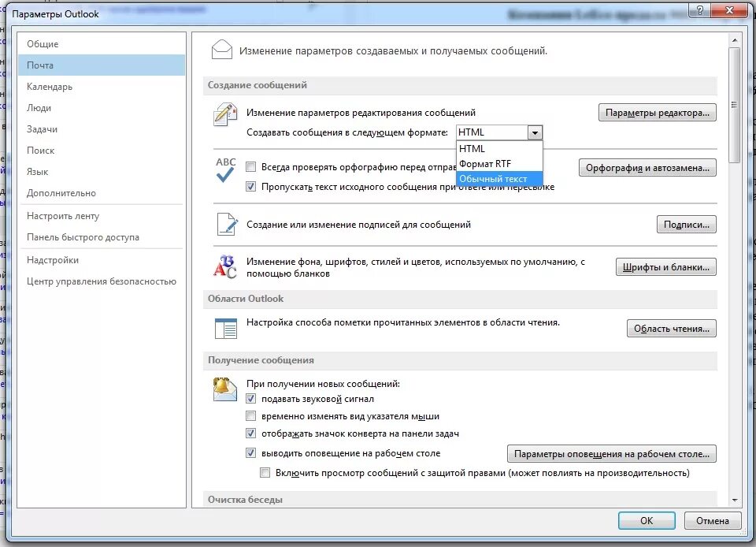
Task: Click the scrollbar down arrow
Action: [x=734, y=500]
